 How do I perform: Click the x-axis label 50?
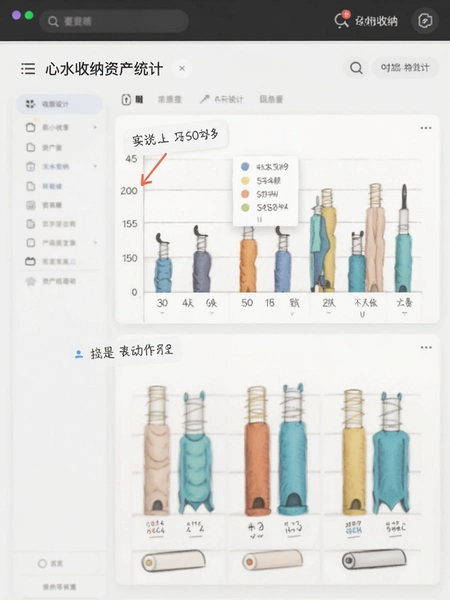[x=247, y=303]
